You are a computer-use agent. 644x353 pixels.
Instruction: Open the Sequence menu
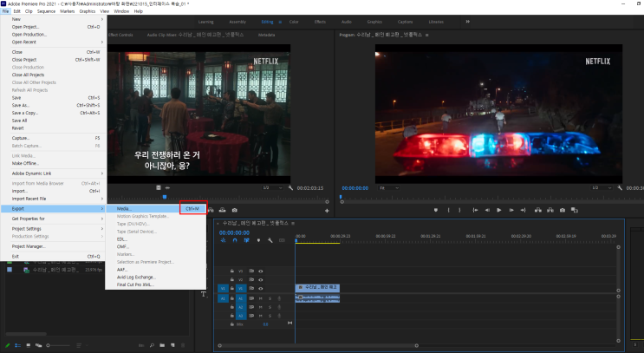pyautogui.click(x=46, y=11)
